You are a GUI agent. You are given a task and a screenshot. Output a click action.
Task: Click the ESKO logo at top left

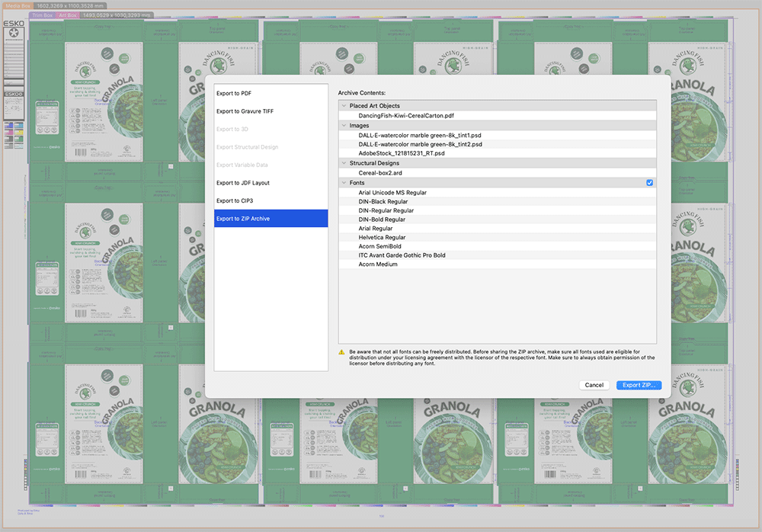coord(14,24)
